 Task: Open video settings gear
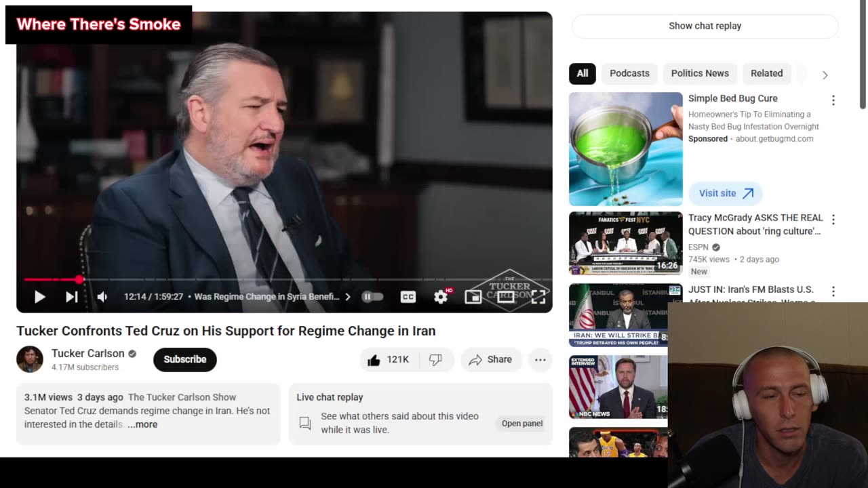(441, 297)
